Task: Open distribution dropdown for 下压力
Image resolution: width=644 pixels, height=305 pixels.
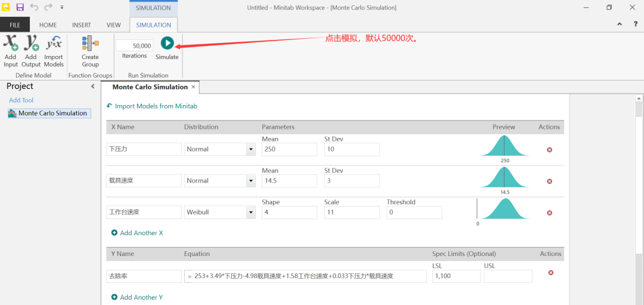Action: (x=250, y=149)
